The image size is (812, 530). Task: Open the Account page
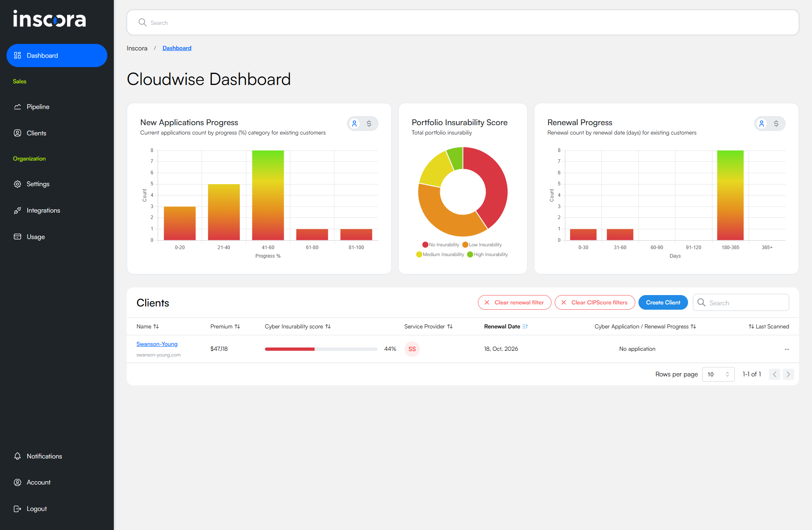click(x=39, y=482)
